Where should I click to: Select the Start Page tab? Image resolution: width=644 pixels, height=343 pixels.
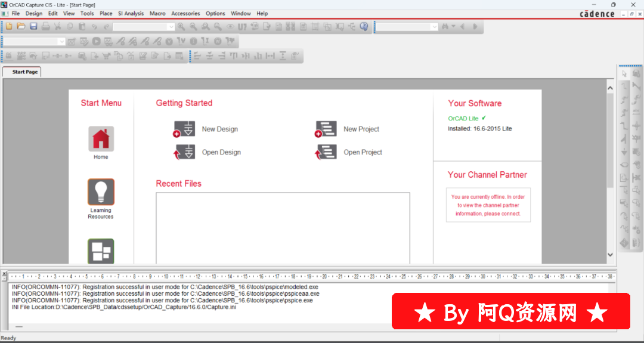(23, 72)
